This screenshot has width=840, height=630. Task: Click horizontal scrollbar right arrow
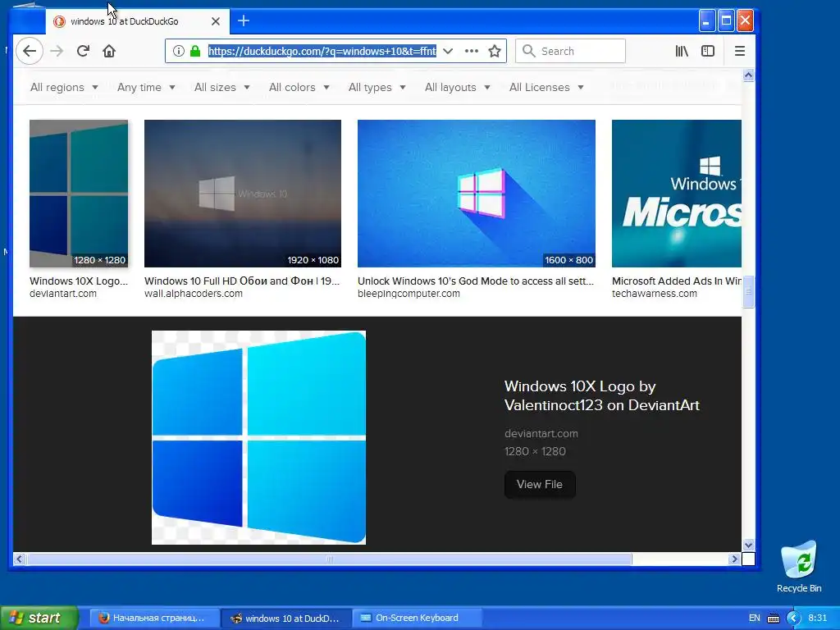pos(734,559)
